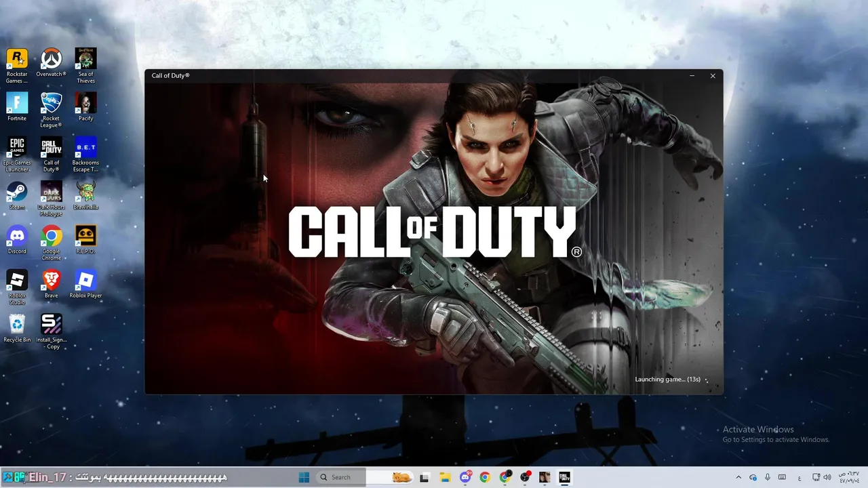The width and height of the screenshot is (868, 488).
Task: Select the Backrooms Escape desktop icon
Action: pyautogui.click(x=86, y=155)
